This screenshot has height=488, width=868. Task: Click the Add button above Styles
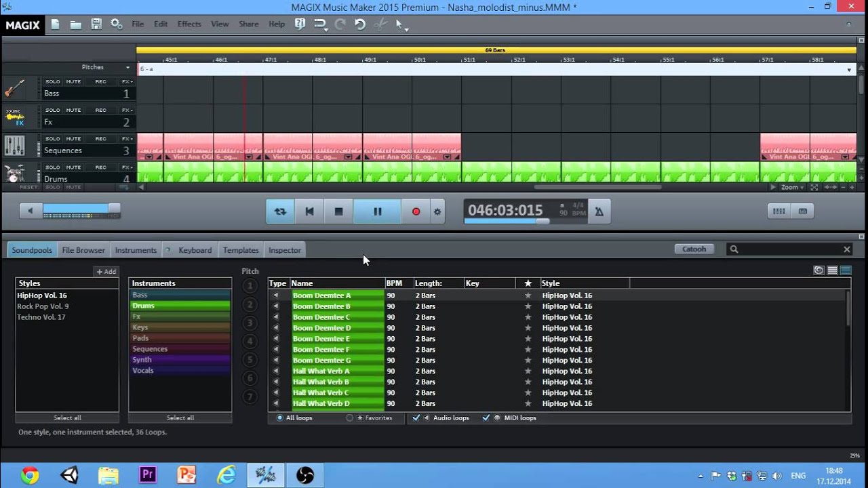tap(106, 272)
